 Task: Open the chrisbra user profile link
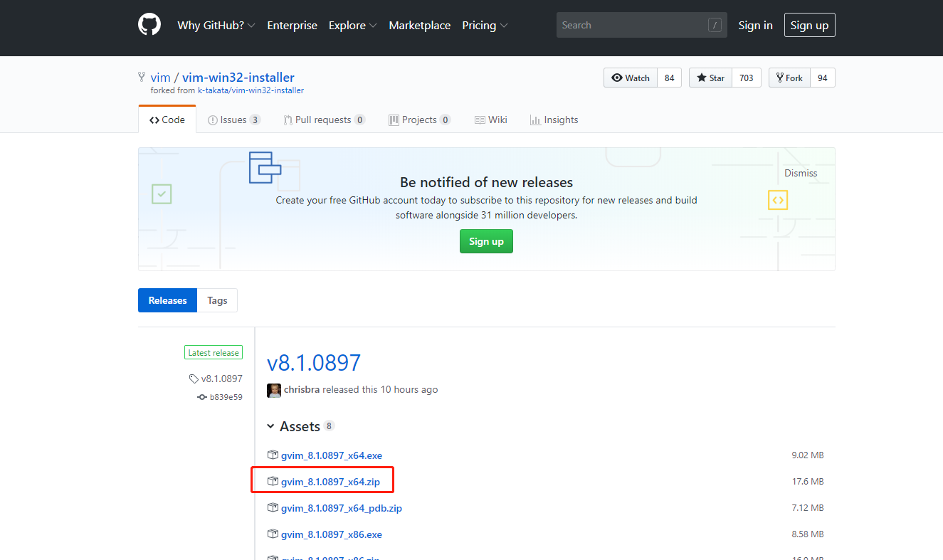click(302, 389)
